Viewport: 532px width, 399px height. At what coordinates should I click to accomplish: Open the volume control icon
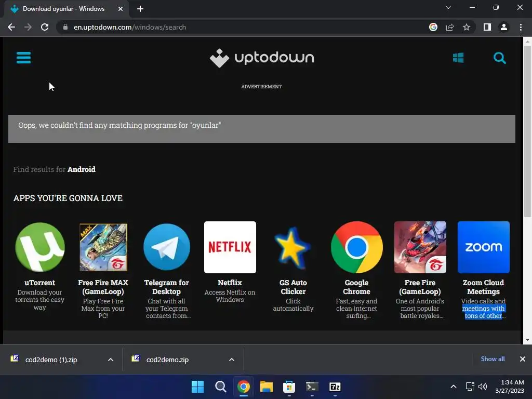tap(483, 387)
